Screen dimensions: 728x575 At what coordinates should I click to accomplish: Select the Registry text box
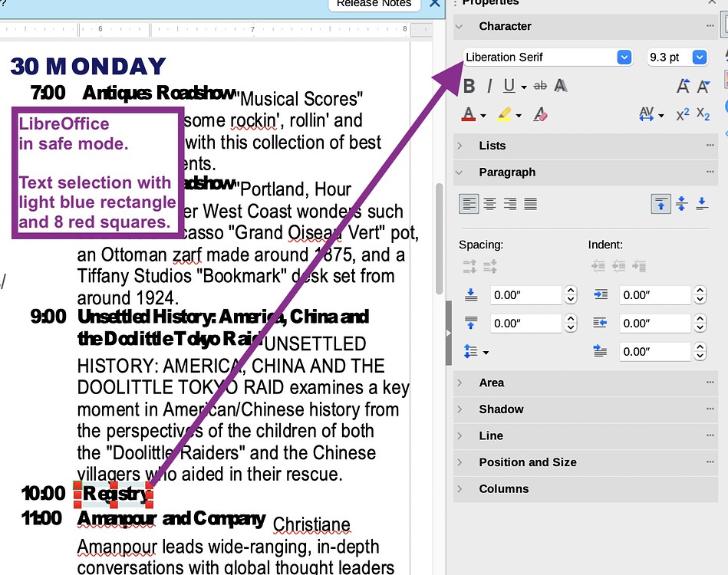click(114, 495)
